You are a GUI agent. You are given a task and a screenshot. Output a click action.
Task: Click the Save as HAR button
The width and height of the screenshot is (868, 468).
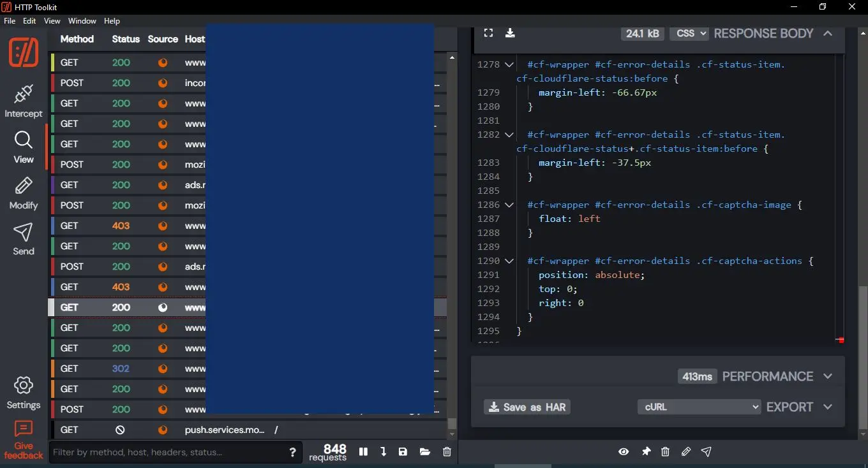[x=527, y=407]
